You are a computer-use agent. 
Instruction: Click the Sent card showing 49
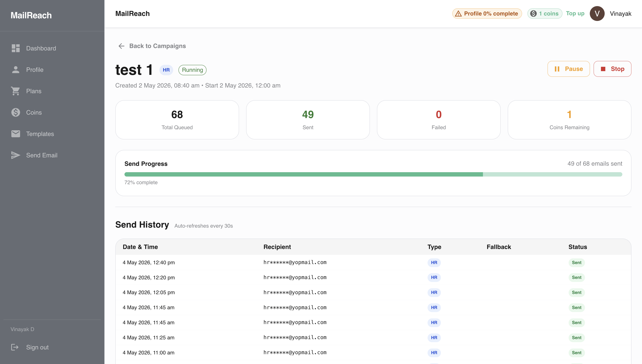(x=308, y=120)
